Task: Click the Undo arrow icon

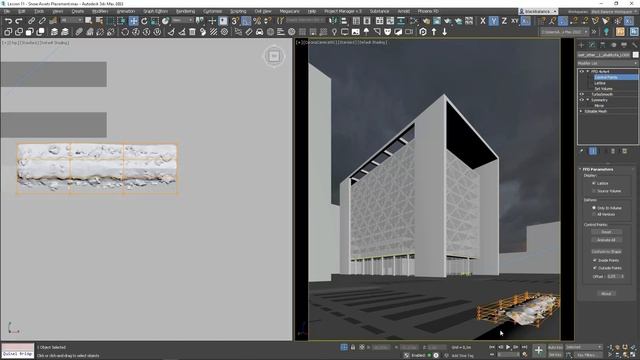Action: 8,21
